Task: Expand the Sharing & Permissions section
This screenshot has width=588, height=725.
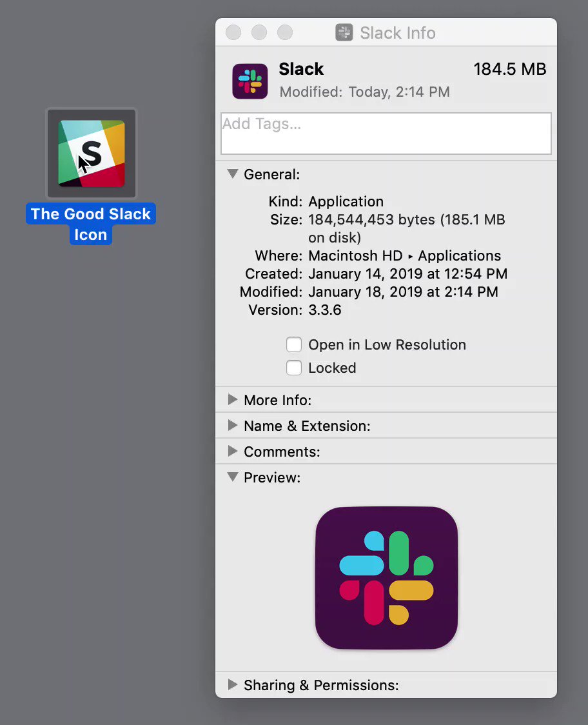Action: pyautogui.click(x=233, y=684)
